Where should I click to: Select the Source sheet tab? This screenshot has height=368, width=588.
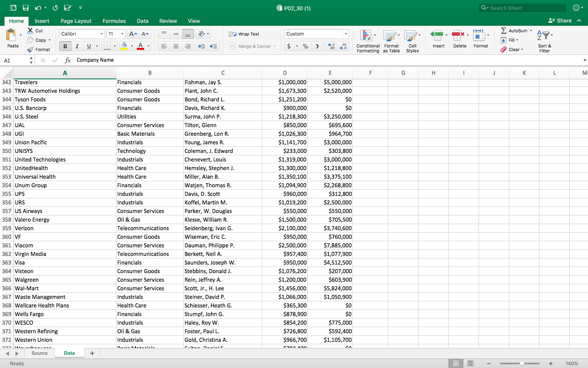tap(40, 353)
